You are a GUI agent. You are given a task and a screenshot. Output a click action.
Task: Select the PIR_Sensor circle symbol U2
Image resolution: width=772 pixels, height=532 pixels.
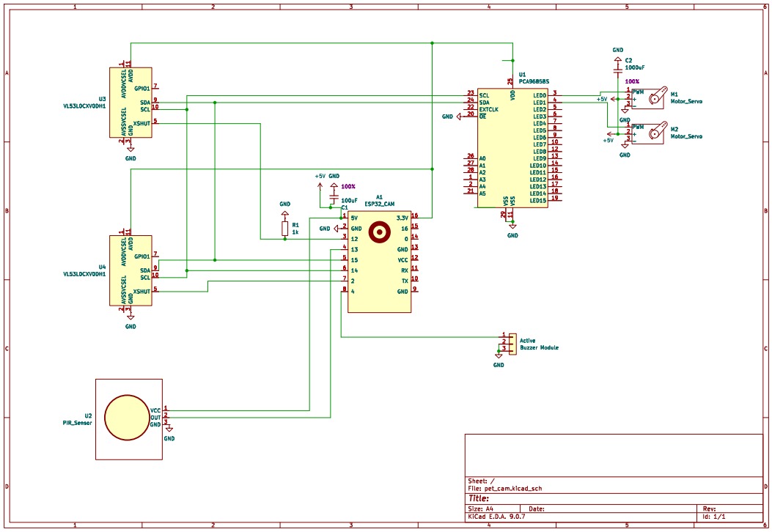pos(127,418)
